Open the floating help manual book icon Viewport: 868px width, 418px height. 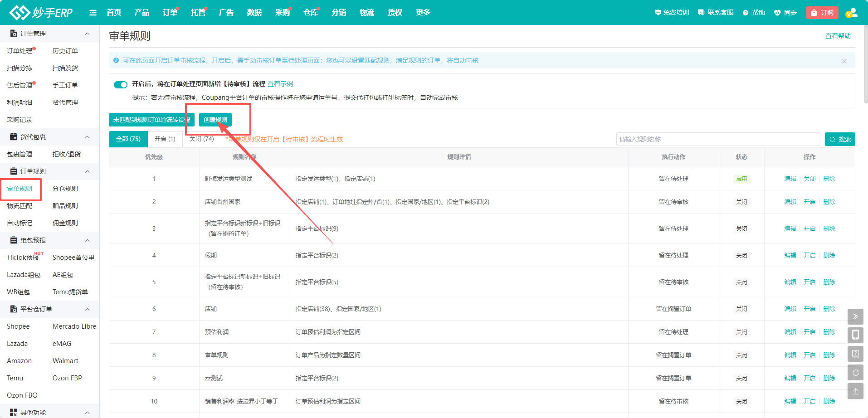click(855, 354)
